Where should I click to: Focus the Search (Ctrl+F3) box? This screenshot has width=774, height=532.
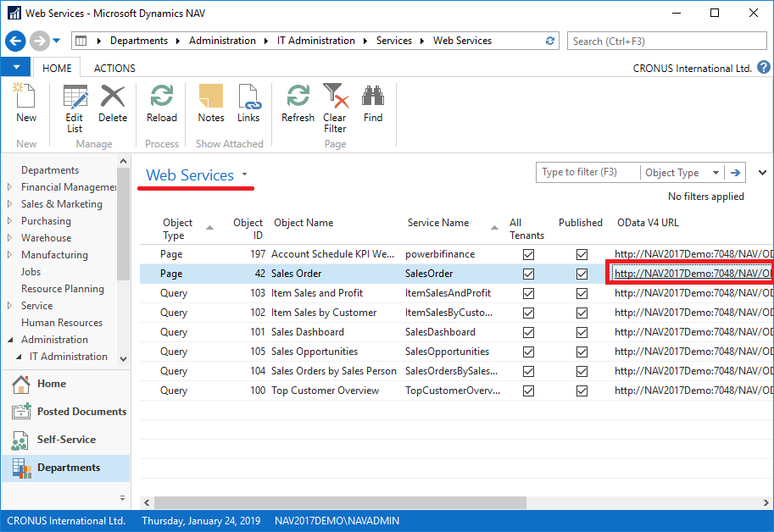click(666, 41)
